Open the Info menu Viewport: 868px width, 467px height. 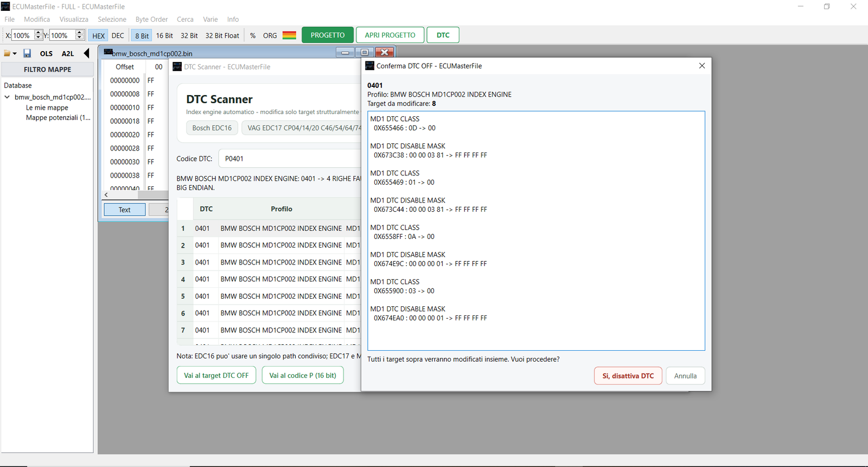[x=233, y=19]
